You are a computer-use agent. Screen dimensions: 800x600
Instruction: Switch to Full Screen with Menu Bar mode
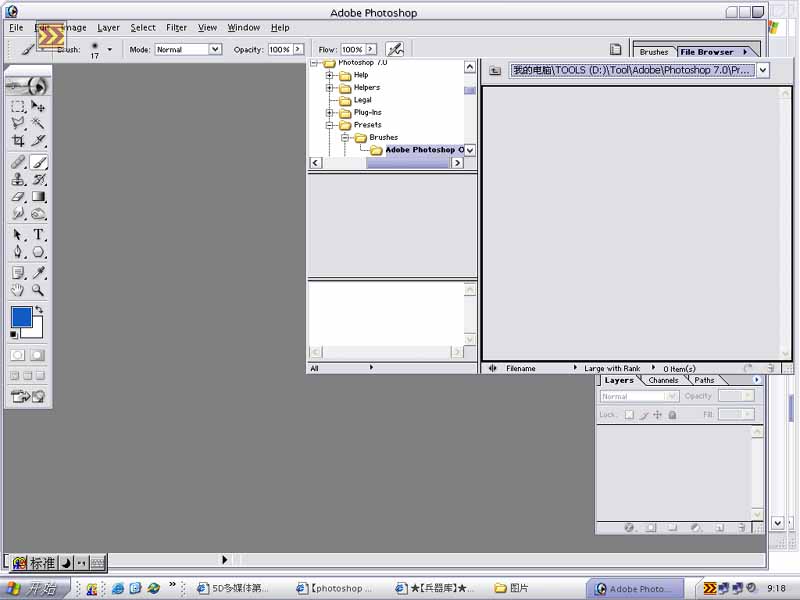click(x=28, y=376)
